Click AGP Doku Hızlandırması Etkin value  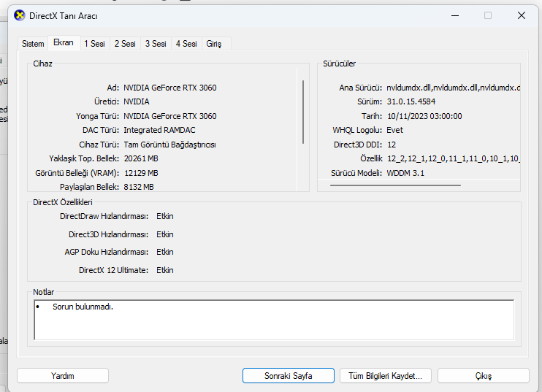pos(165,252)
